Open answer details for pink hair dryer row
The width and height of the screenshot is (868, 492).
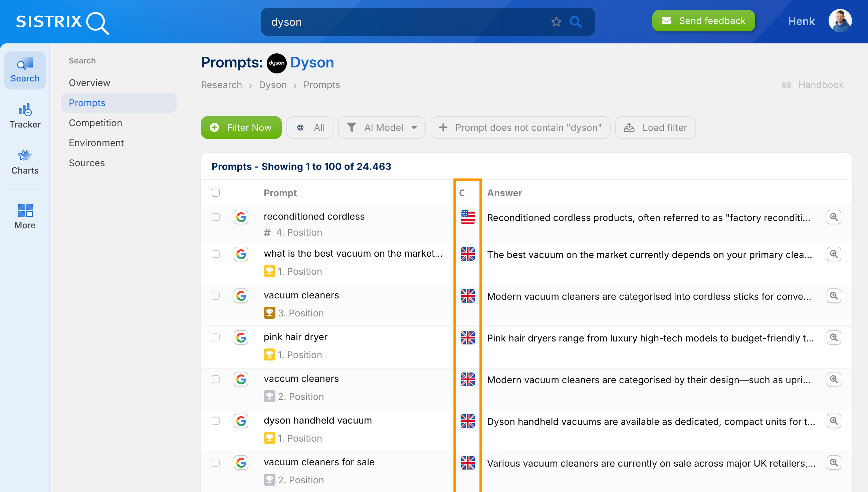click(x=834, y=337)
